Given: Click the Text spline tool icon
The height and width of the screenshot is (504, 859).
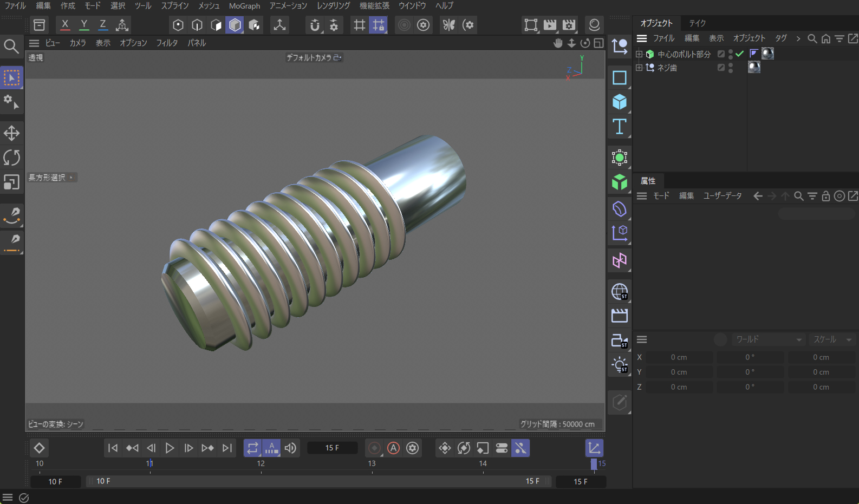Looking at the screenshot, I should click(619, 127).
